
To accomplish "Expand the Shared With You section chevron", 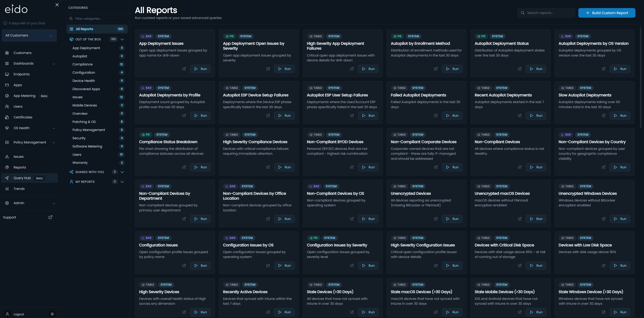I will click(x=122, y=172).
